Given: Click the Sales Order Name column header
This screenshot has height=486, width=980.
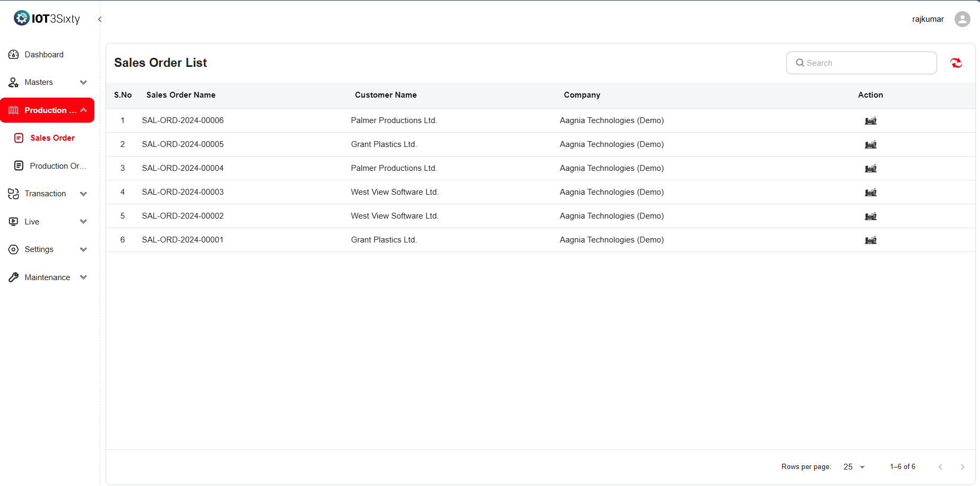Looking at the screenshot, I should pos(181,95).
